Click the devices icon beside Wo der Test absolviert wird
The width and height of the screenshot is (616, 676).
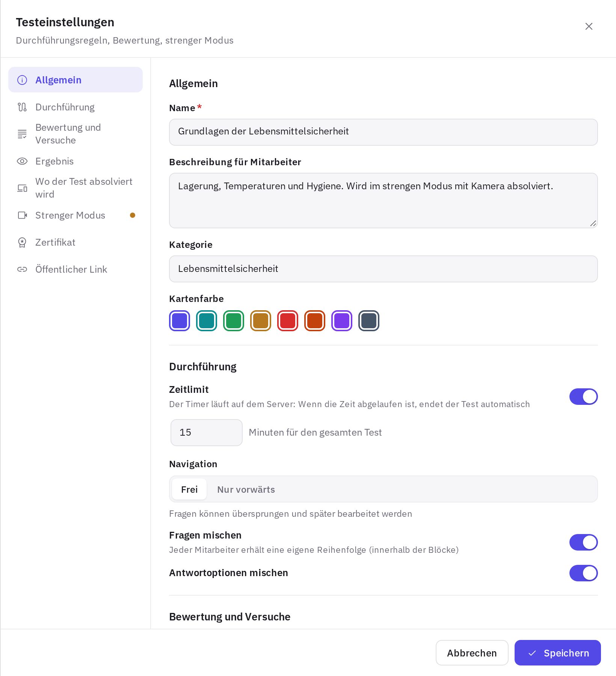point(22,188)
